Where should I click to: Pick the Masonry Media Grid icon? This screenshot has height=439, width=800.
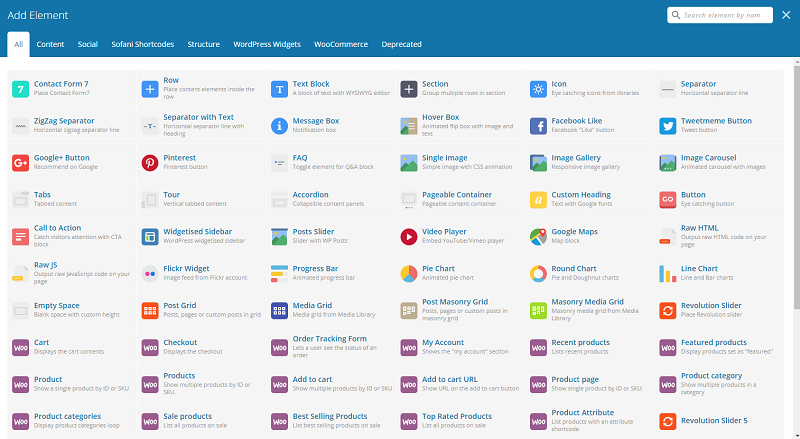pyautogui.click(x=538, y=310)
